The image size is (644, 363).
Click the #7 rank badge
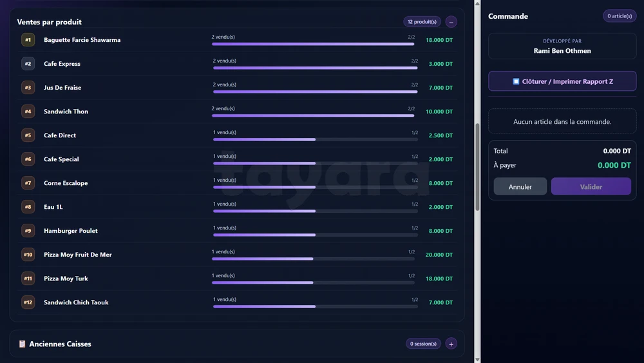(28, 183)
